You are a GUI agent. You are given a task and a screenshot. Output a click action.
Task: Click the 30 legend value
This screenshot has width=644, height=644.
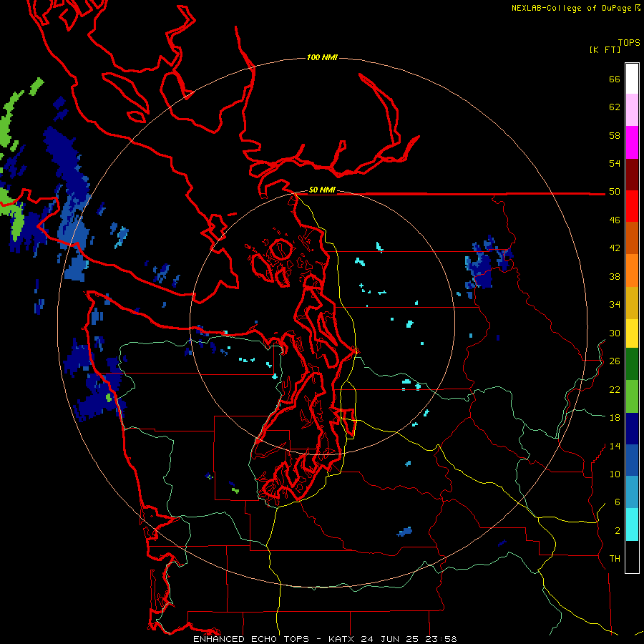615,333
